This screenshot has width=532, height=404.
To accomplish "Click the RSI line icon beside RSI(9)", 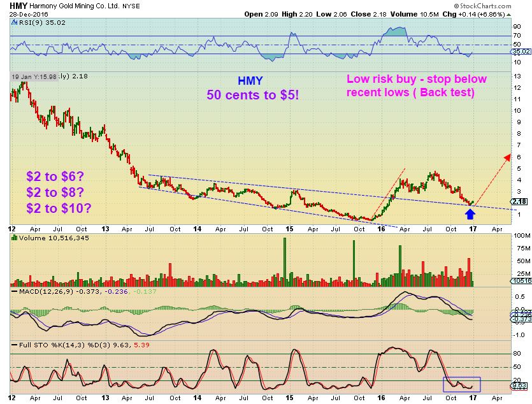I will (x=14, y=23).
